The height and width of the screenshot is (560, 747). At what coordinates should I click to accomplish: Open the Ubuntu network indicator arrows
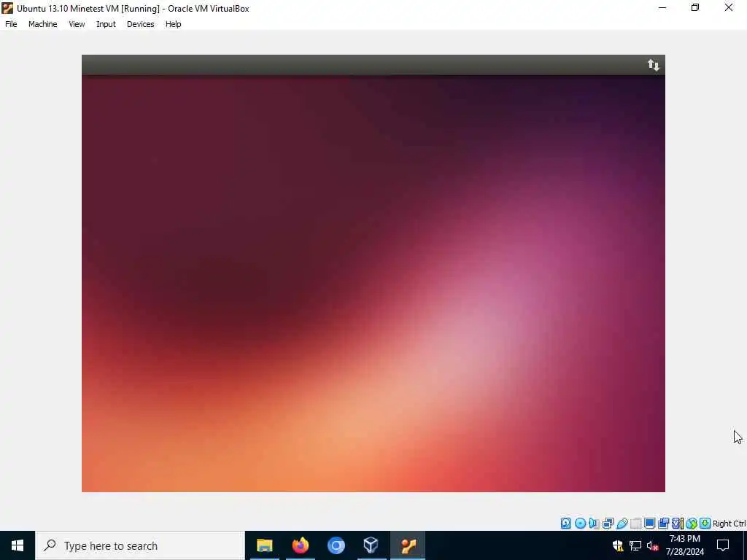click(x=653, y=65)
